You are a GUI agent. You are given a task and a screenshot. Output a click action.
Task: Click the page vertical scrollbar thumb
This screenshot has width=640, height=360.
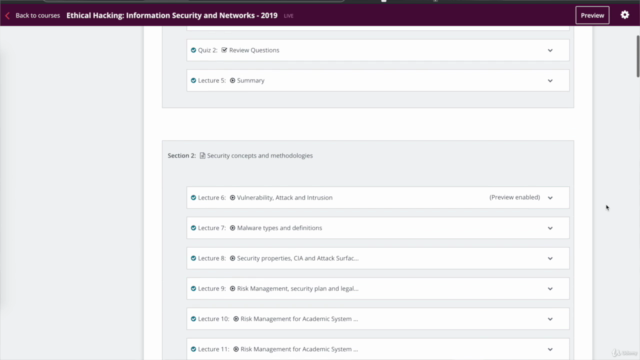[x=638, y=56]
